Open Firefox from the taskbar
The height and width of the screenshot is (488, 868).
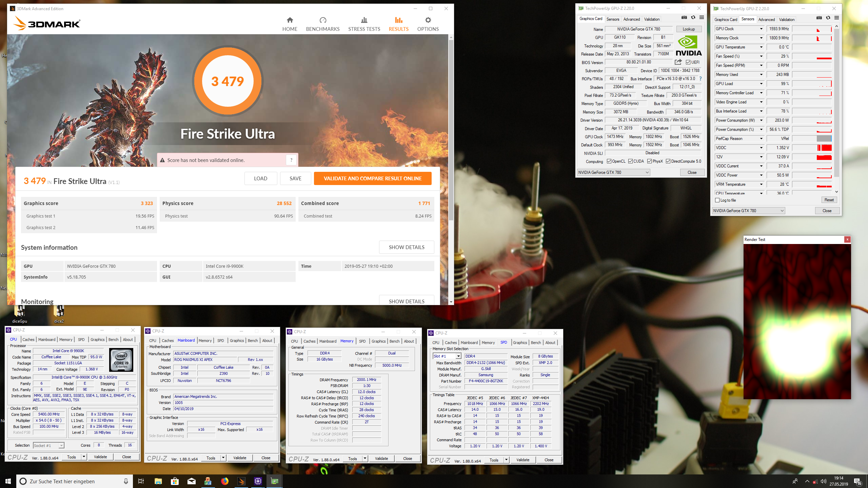point(224,481)
